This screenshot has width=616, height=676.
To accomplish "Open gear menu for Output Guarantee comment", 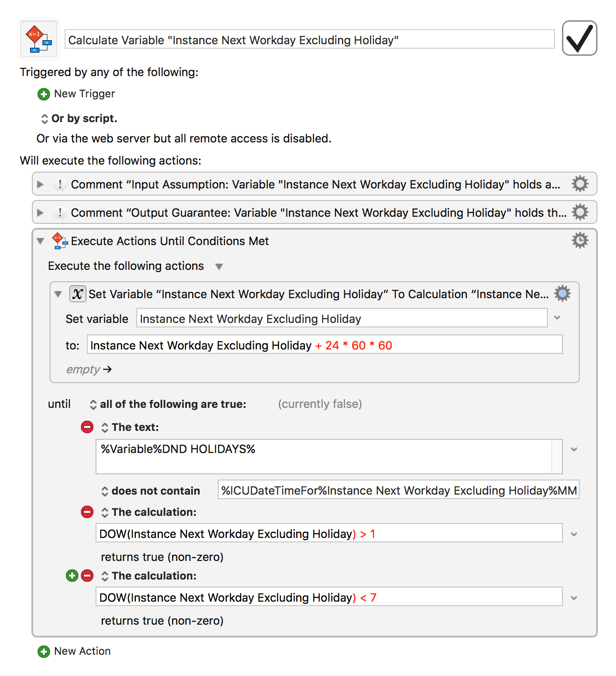I will pyautogui.click(x=580, y=212).
